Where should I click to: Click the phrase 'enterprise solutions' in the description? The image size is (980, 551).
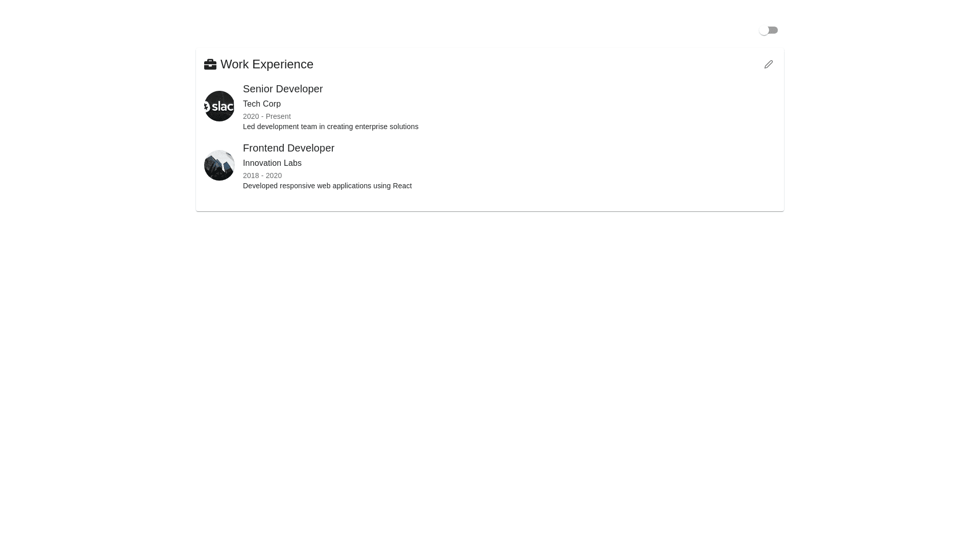pyautogui.click(x=387, y=127)
